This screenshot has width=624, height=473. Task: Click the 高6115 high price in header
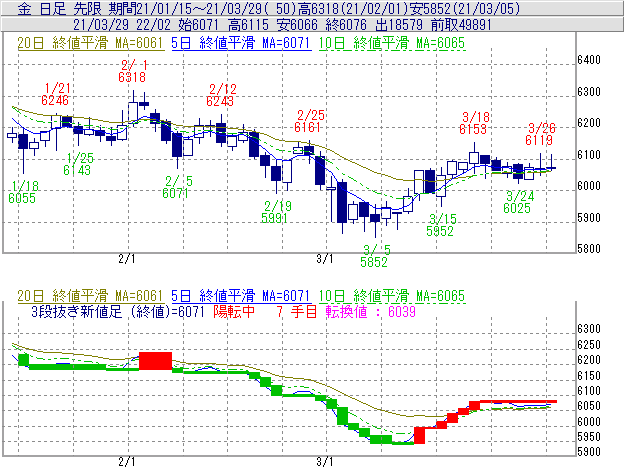tap(248, 25)
